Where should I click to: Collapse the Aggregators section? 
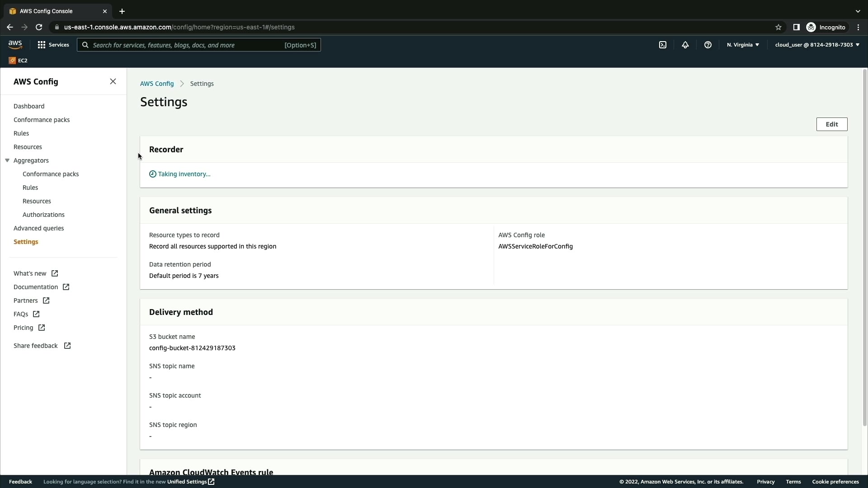(x=7, y=160)
